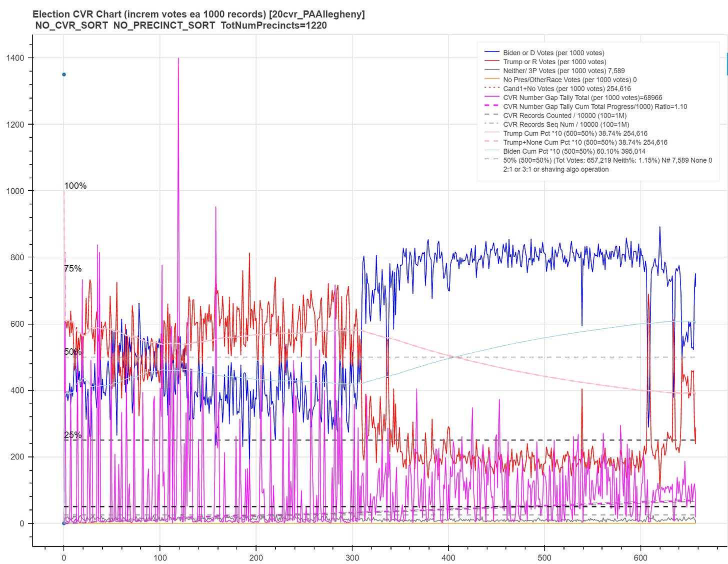Click the Election CVR Chart title text

(198, 15)
